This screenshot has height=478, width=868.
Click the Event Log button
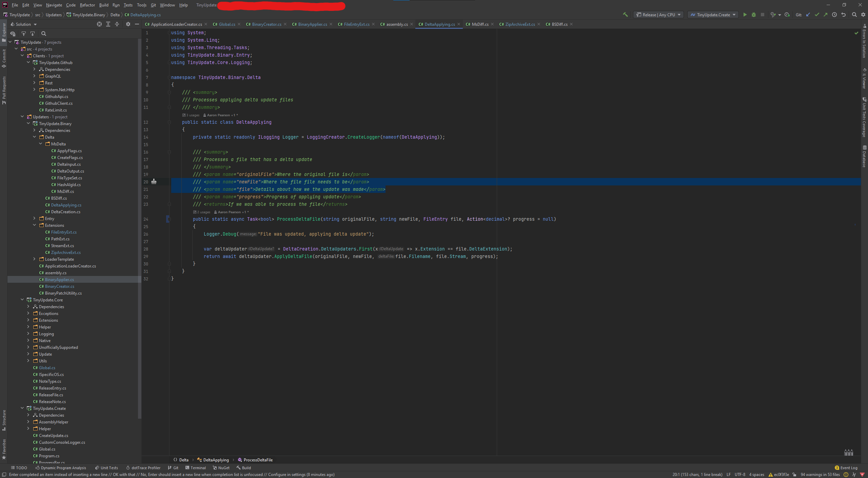pyautogui.click(x=846, y=467)
